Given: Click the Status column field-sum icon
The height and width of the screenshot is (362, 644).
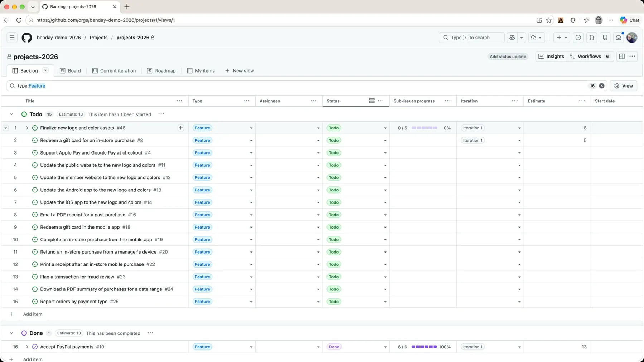Looking at the screenshot, I should click(372, 101).
